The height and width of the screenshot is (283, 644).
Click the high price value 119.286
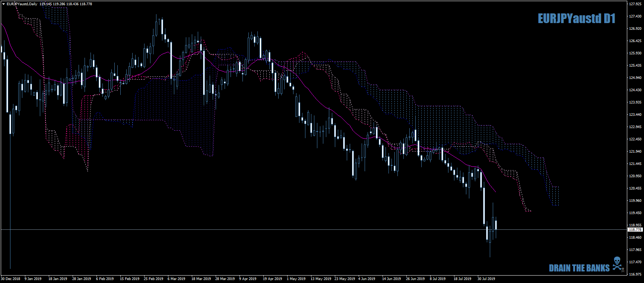[x=59, y=4]
